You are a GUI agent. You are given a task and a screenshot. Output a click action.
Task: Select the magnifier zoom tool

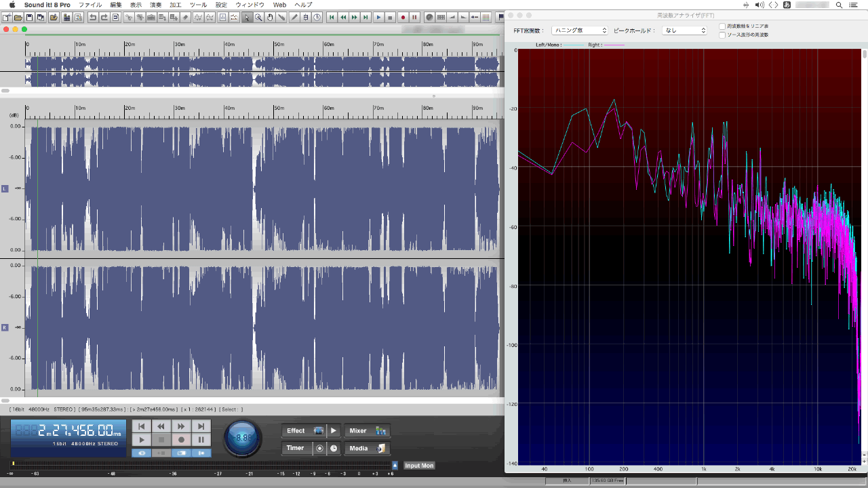click(258, 17)
